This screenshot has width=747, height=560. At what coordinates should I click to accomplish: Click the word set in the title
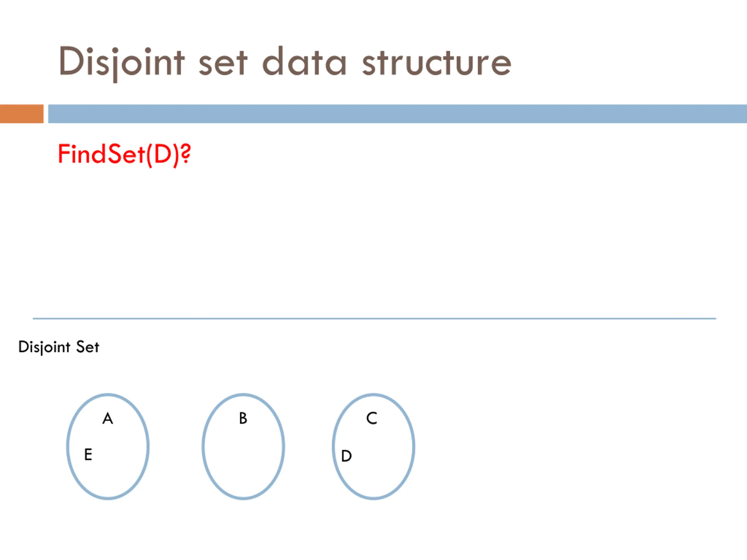coord(223,63)
